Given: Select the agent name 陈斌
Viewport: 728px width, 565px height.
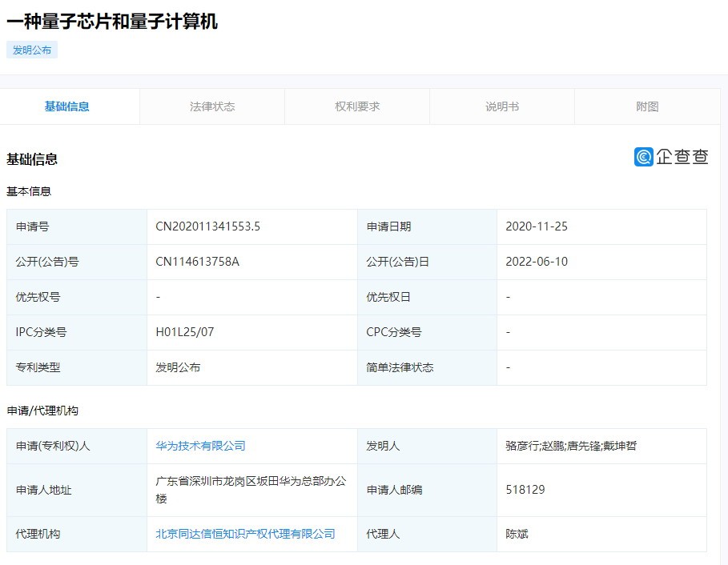Looking at the screenshot, I should (514, 533).
